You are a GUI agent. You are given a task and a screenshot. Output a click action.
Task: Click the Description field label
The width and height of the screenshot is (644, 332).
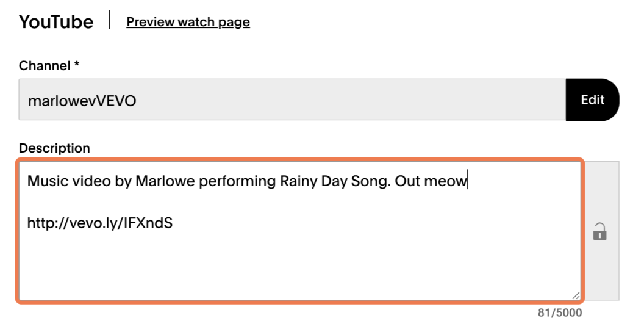click(x=55, y=148)
